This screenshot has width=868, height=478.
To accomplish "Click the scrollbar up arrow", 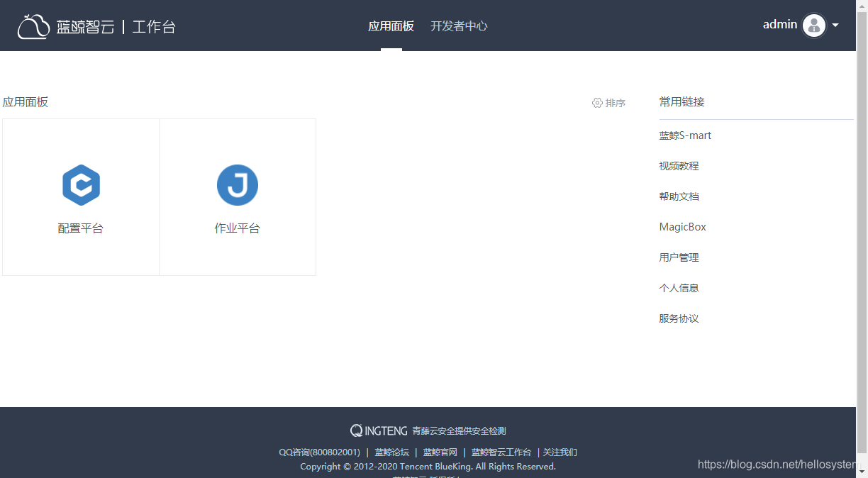I will 862,6.
